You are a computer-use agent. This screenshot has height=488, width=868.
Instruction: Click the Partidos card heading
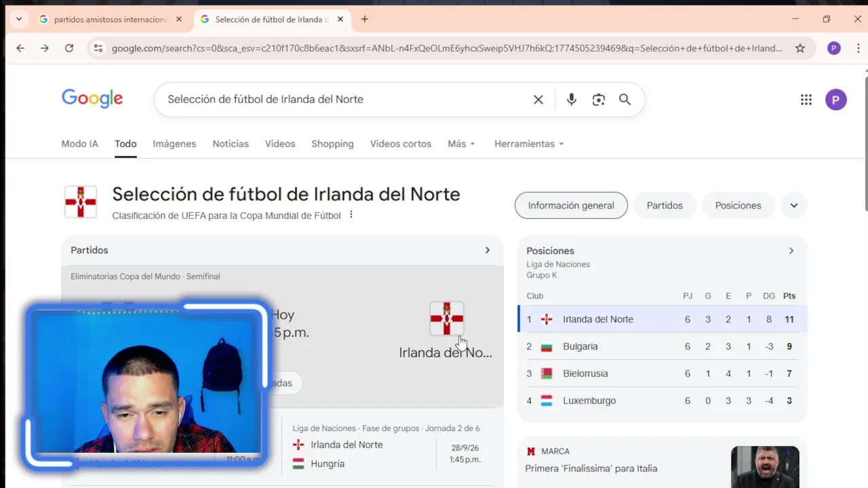90,250
